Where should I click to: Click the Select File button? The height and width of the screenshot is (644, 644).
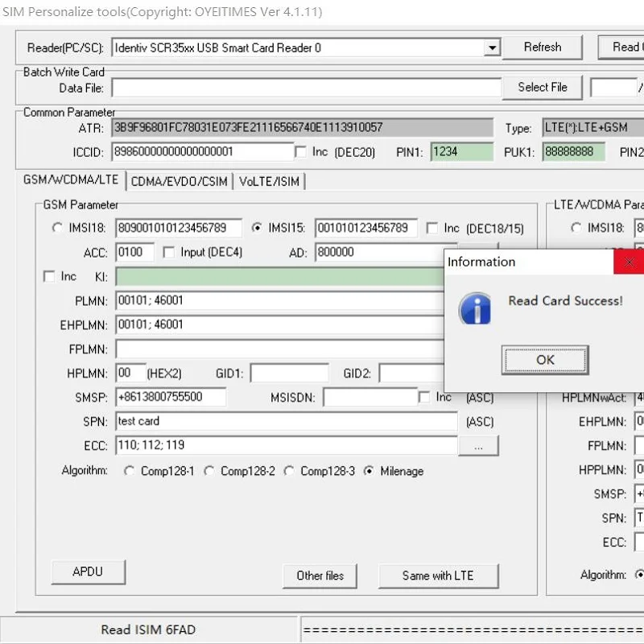[542, 87]
